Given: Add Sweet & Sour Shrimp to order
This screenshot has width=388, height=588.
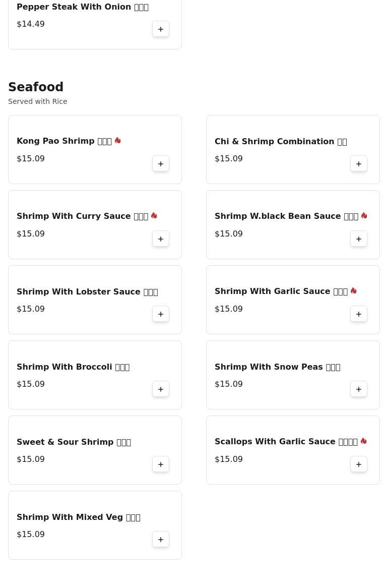Looking at the screenshot, I should point(161,464).
